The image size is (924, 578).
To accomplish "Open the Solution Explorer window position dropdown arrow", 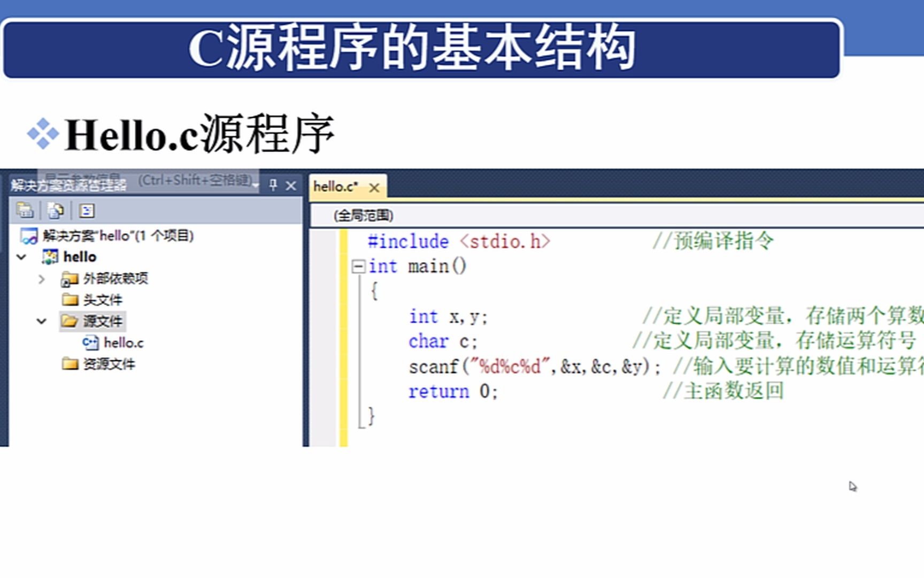I will point(257,186).
